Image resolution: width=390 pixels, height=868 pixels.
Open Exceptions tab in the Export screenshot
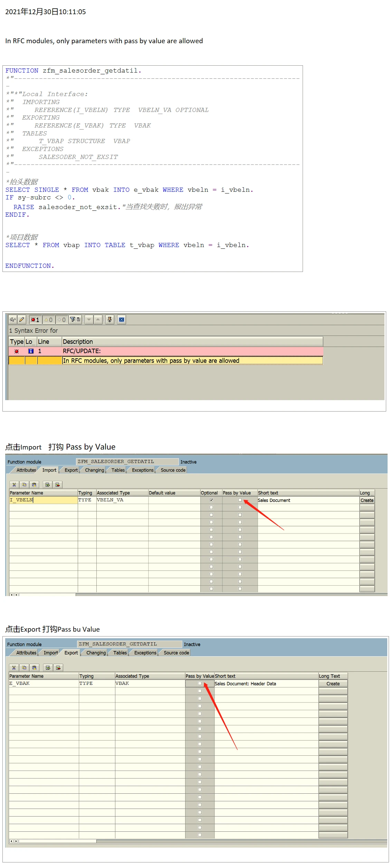tap(145, 653)
